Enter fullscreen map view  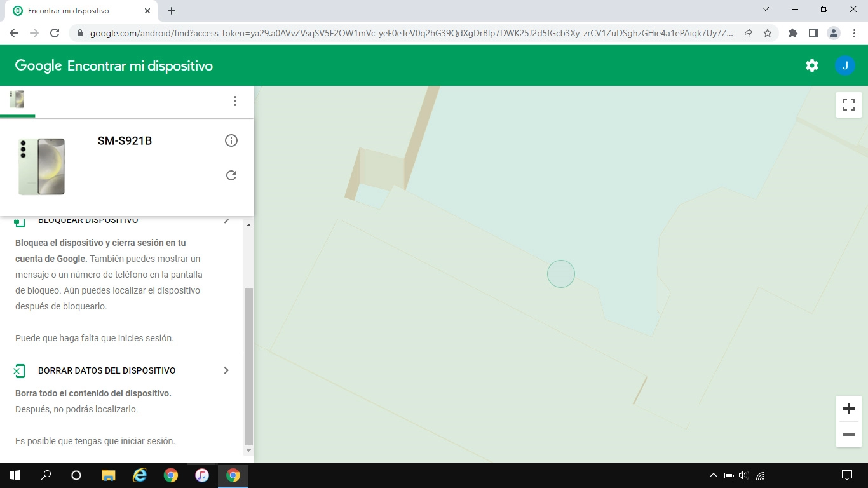[x=848, y=105]
